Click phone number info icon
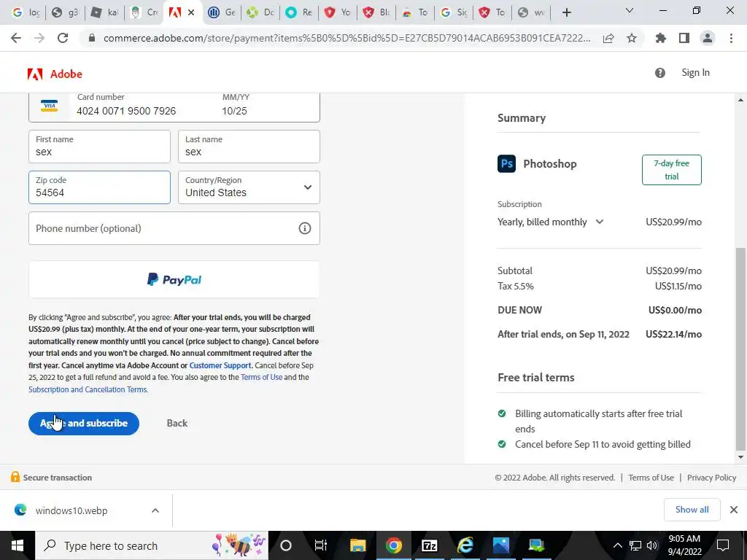Screen dimensions: 747x560 [x=305, y=228]
